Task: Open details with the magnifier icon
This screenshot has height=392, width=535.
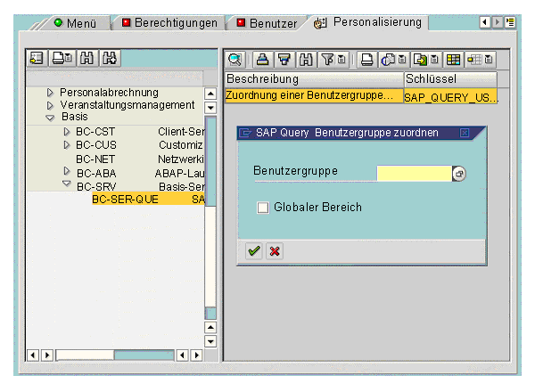Action: click(x=235, y=60)
